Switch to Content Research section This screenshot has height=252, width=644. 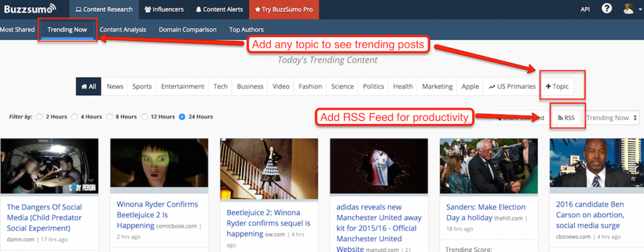[104, 9]
